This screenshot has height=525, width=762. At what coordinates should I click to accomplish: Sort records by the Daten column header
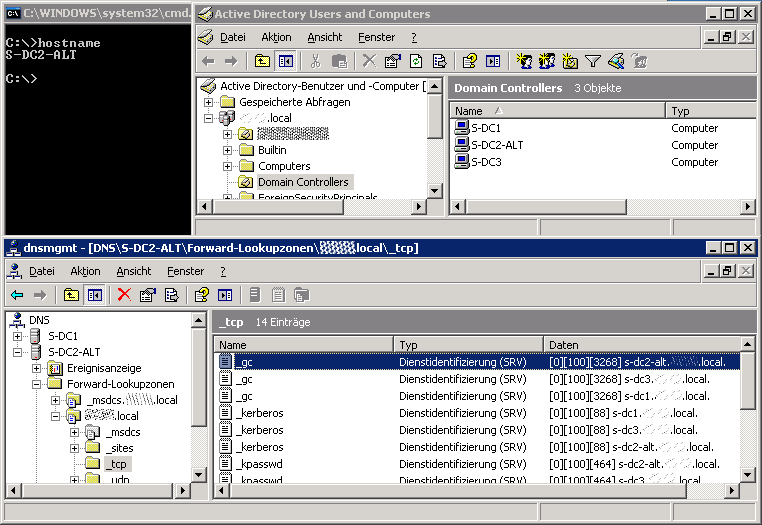(640, 344)
